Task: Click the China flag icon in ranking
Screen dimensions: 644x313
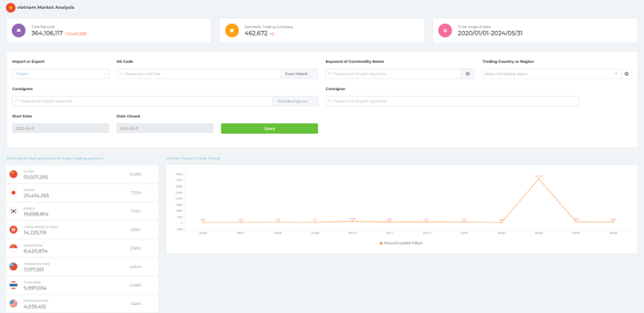Action: coord(13,174)
